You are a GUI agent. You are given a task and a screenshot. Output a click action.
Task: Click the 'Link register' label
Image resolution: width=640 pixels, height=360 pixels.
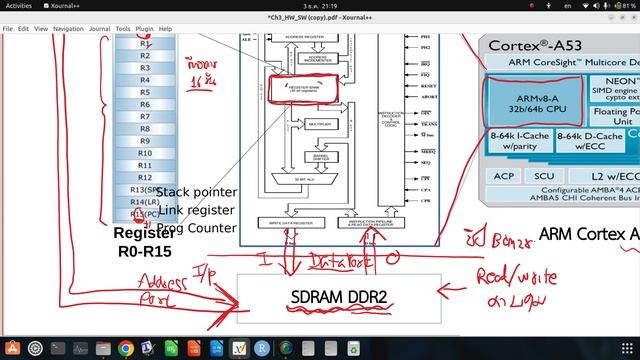point(196,210)
